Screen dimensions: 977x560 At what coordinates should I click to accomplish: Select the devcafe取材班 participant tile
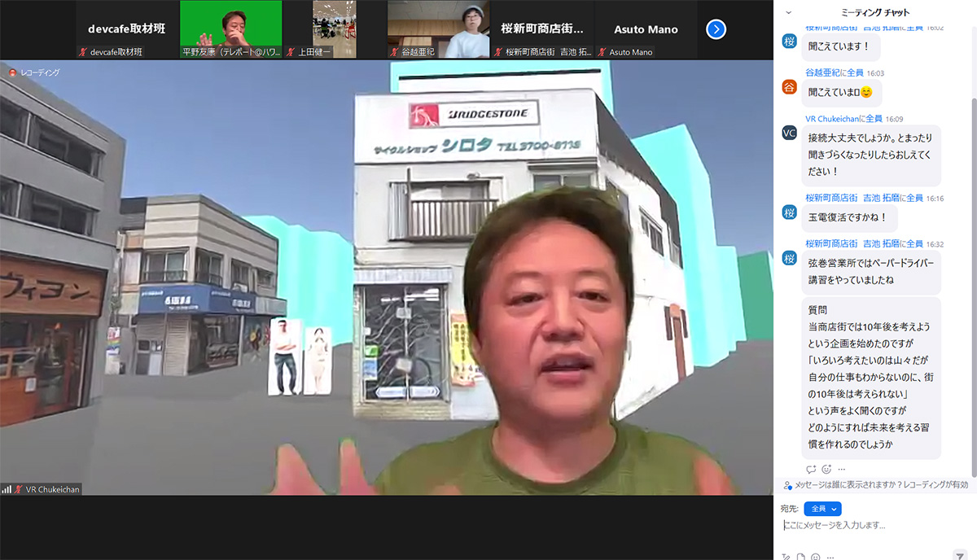coord(126,29)
